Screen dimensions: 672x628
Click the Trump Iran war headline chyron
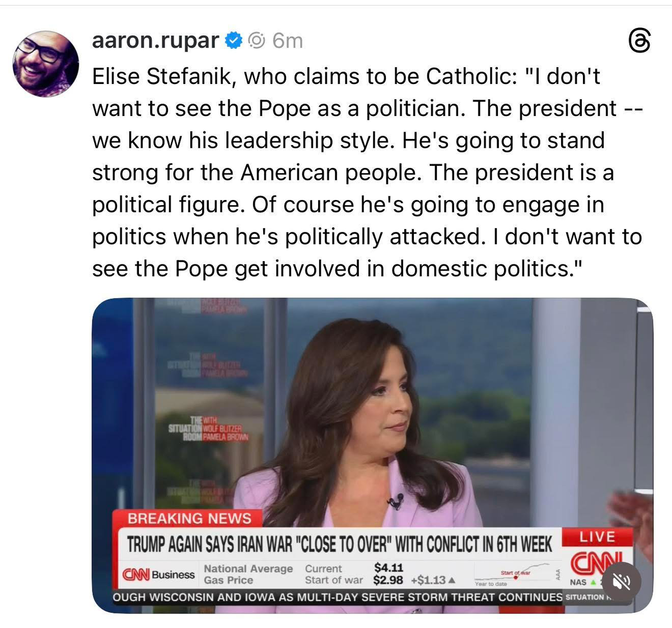click(339, 544)
